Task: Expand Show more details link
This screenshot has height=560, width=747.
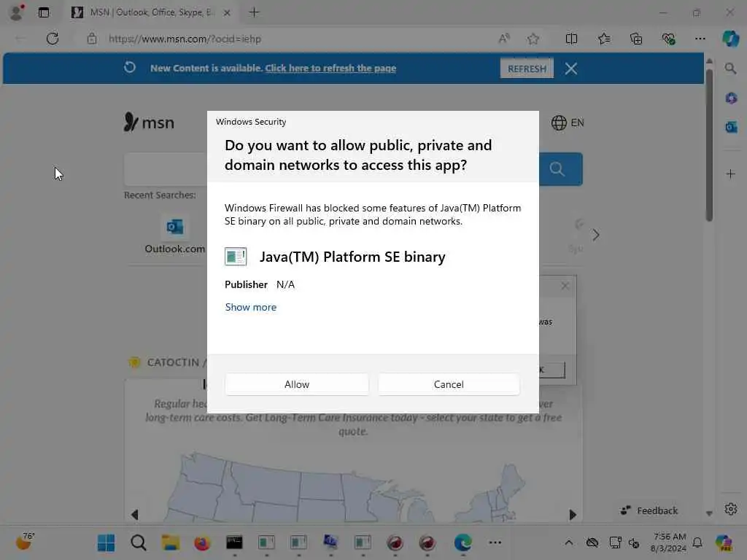Action: tap(251, 307)
